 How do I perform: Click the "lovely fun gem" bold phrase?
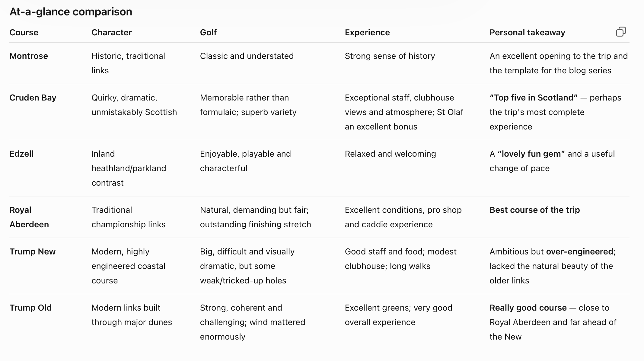pyautogui.click(x=531, y=154)
